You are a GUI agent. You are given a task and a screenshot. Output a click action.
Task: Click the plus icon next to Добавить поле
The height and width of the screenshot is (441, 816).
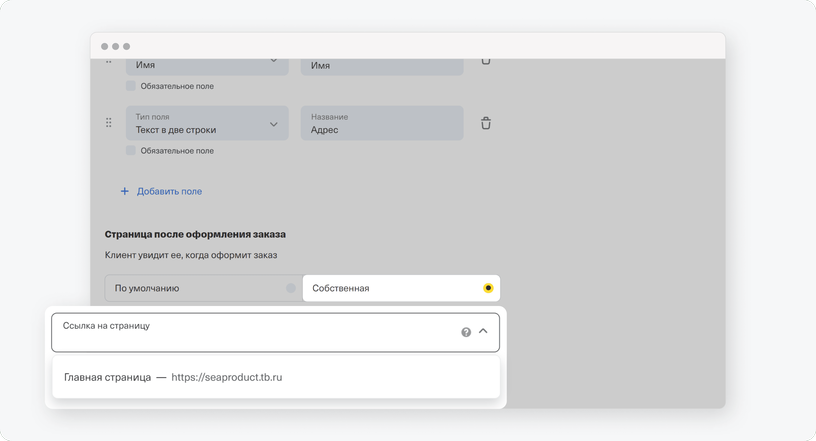point(124,191)
